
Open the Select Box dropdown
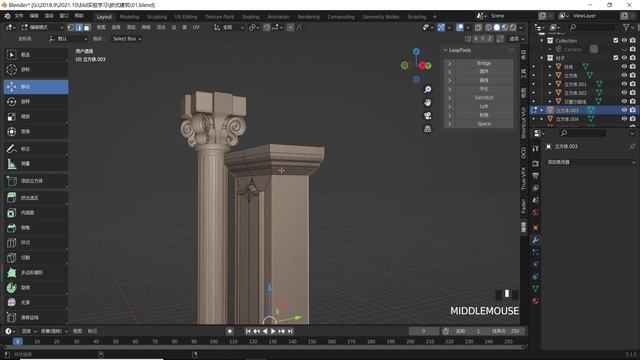pyautogui.click(x=127, y=39)
